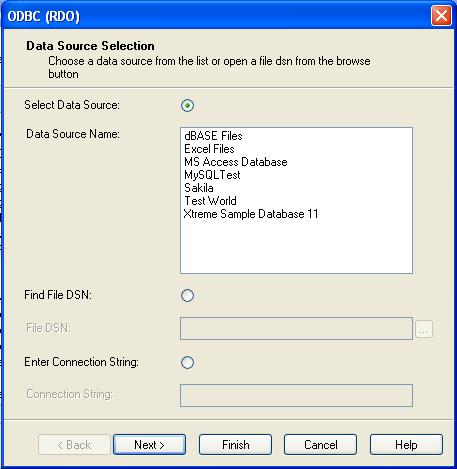
Task: Select Test World in the list
Action: [210, 201]
